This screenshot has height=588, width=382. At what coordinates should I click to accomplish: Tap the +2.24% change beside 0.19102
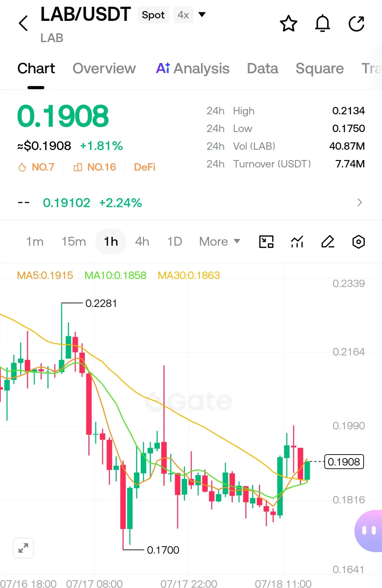(121, 202)
